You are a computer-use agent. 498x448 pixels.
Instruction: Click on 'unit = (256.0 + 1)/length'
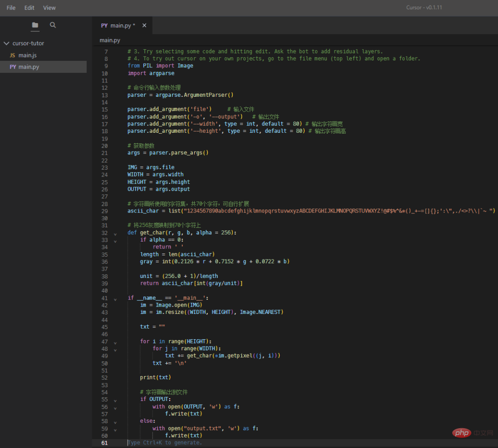[179, 276]
